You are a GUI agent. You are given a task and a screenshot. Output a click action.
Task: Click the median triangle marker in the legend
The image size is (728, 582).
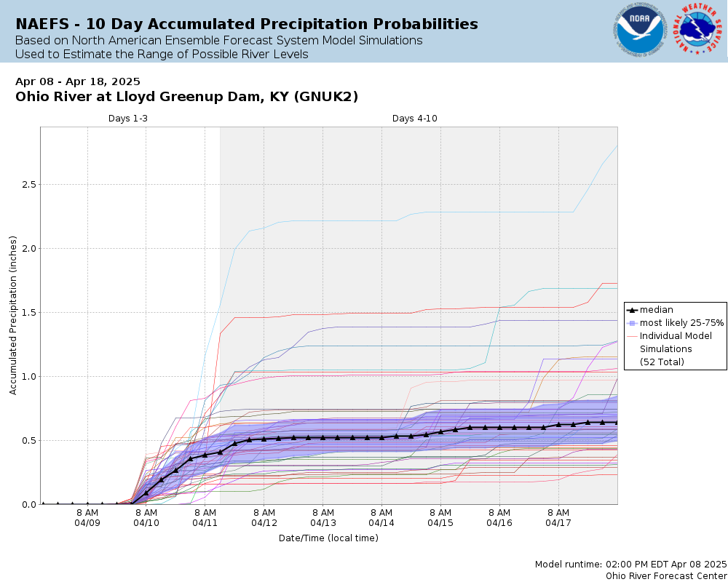tap(632, 310)
